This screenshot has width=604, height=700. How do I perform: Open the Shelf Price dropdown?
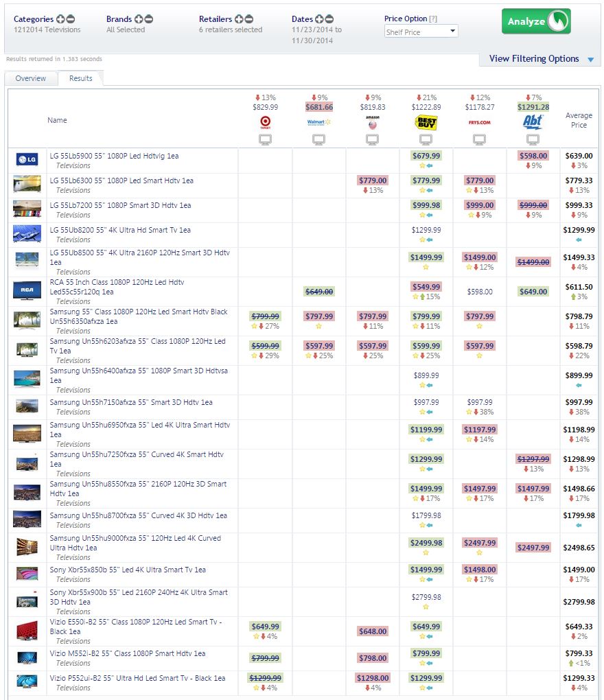421,32
